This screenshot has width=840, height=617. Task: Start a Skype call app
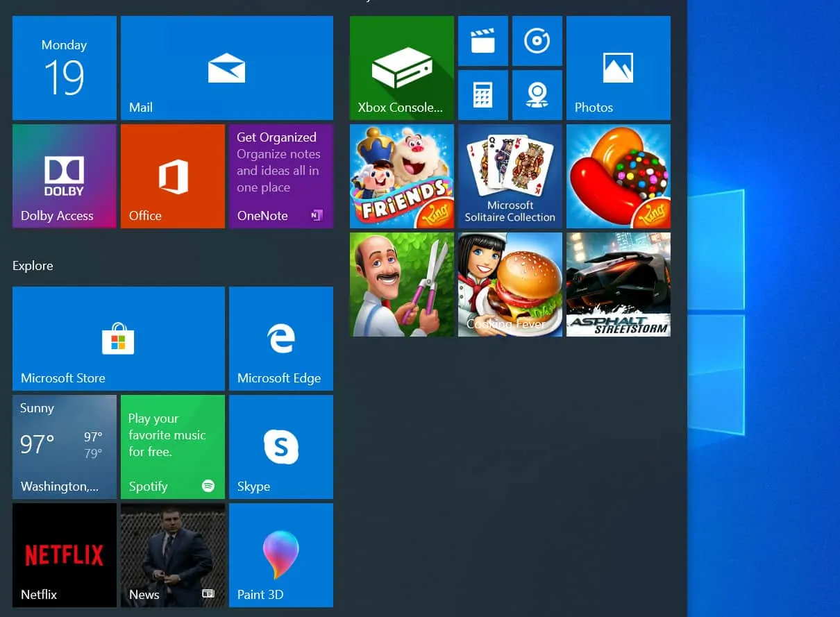(280, 447)
